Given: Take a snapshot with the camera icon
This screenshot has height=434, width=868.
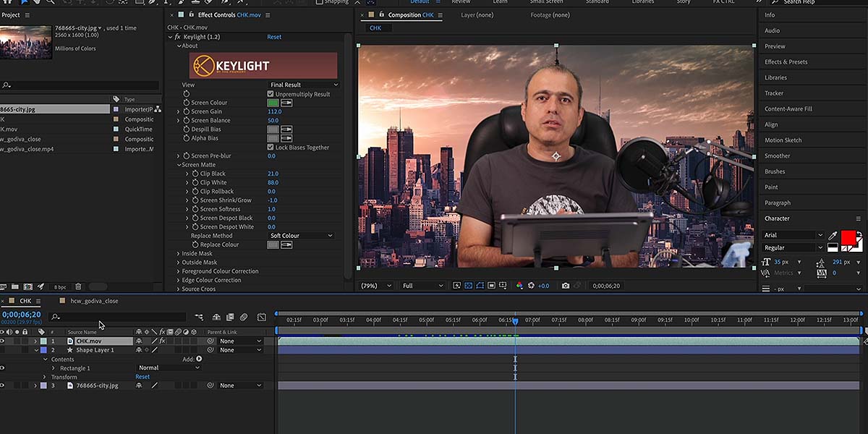Looking at the screenshot, I should (566, 286).
